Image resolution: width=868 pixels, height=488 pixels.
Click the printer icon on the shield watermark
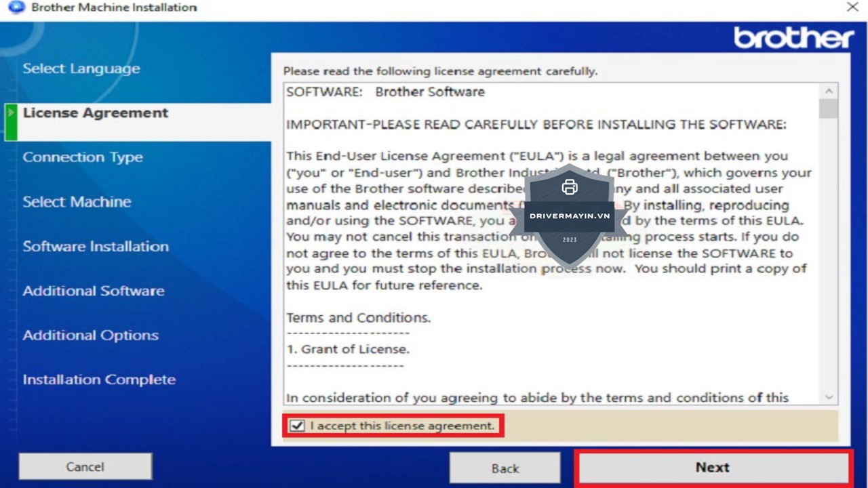[x=570, y=187]
